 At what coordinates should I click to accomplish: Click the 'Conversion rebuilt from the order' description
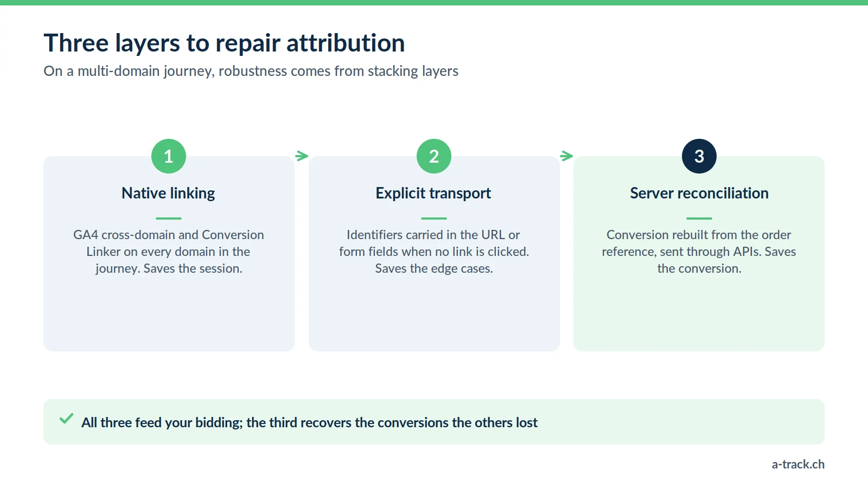pos(699,252)
